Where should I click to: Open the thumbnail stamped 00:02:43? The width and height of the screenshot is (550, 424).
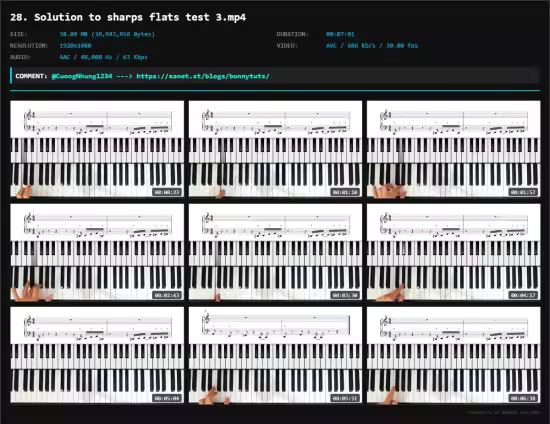pos(97,252)
